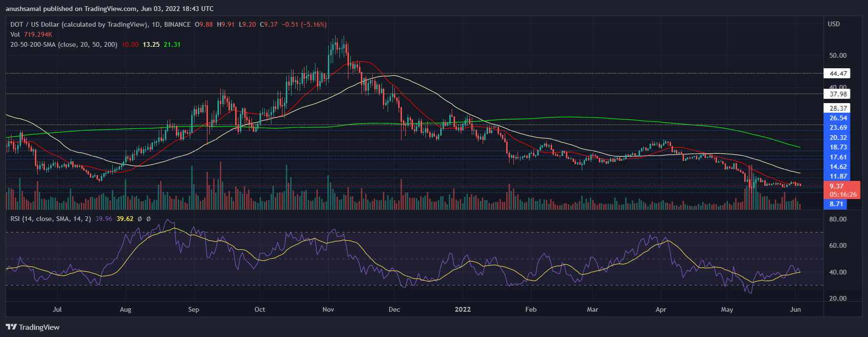Select the Vol indicator legend
The height and width of the screenshot is (337, 868).
pos(15,34)
